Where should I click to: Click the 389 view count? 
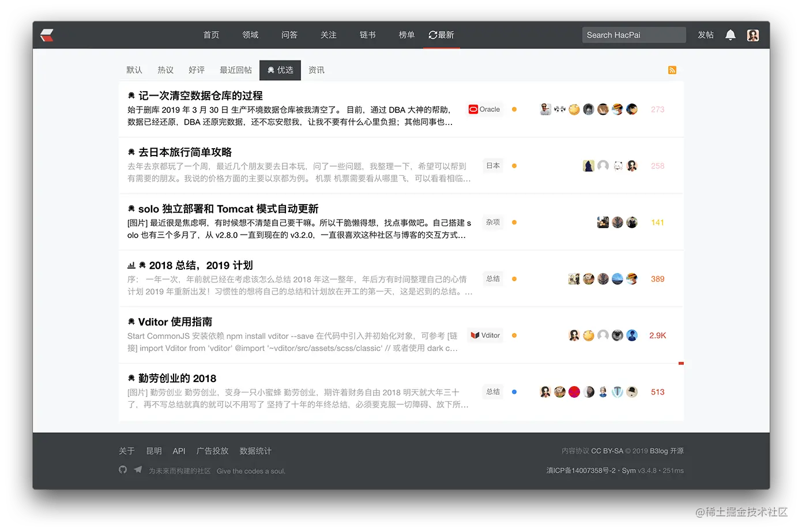pyautogui.click(x=657, y=279)
